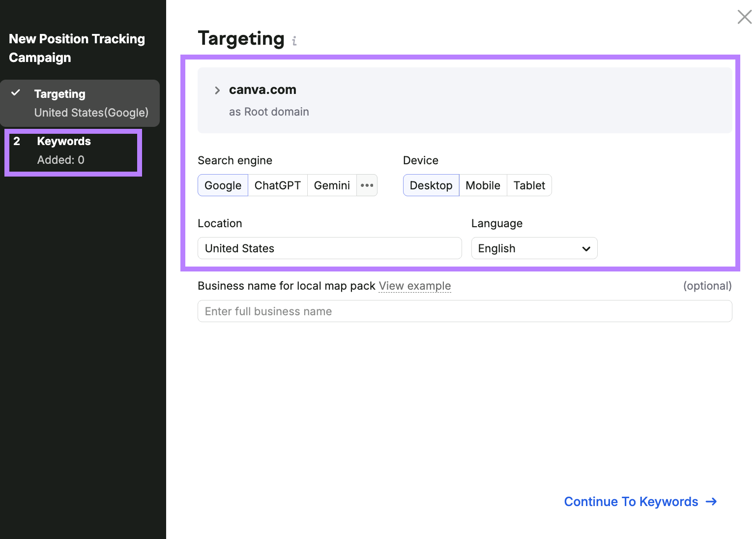Open the Language dropdown
756x539 pixels.
534,248
